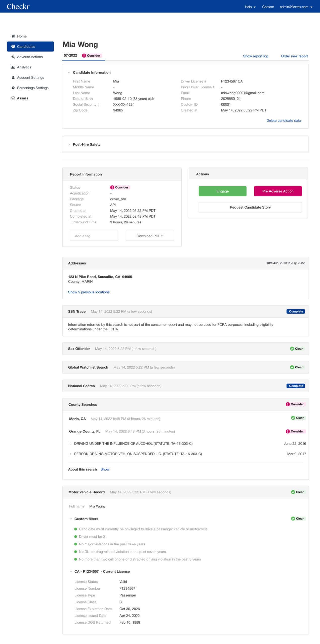Click the Global Watchlist Search Clear checkmark icon

[292, 367]
